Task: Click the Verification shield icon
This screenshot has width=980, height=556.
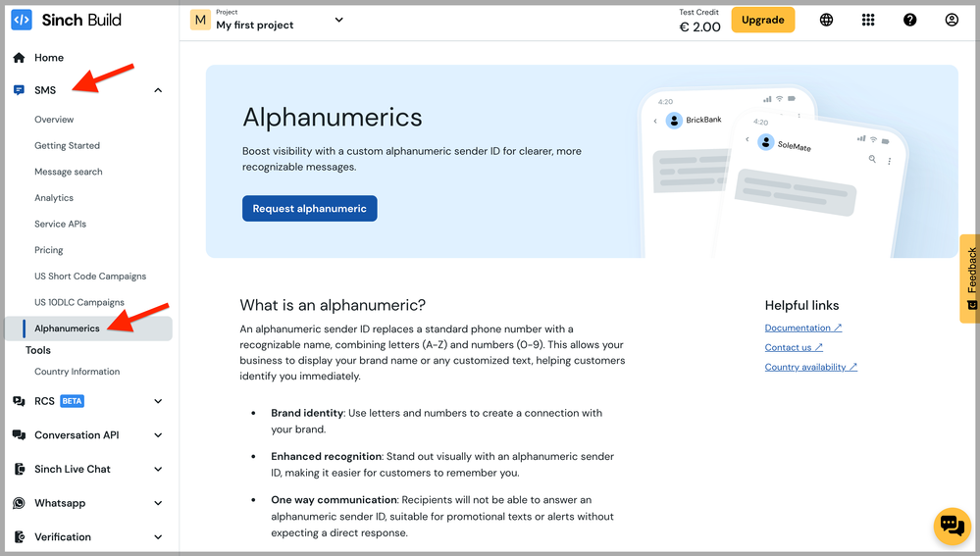Action: [x=20, y=536]
